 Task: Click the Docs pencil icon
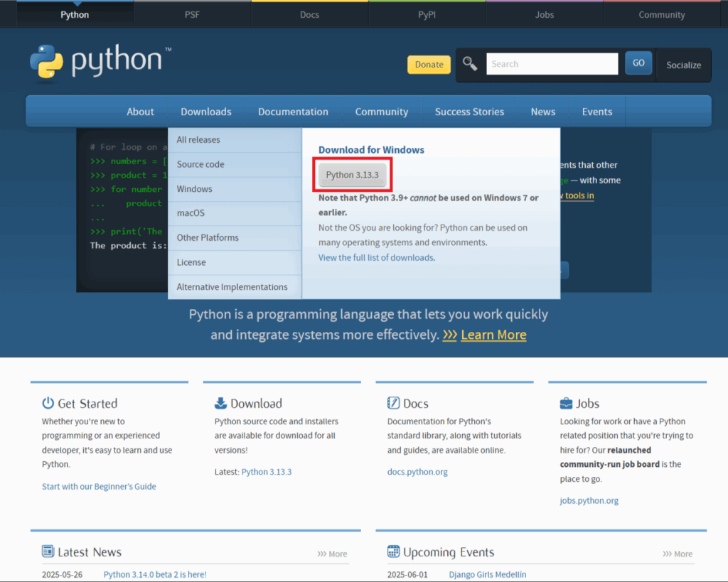coord(393,403)
